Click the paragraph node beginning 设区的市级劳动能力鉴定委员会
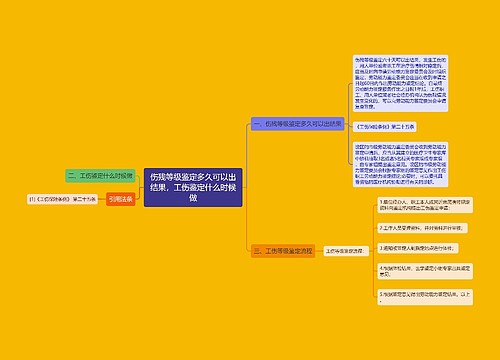The width and height of the screenshot is (500, 360). tap(400, 164)
